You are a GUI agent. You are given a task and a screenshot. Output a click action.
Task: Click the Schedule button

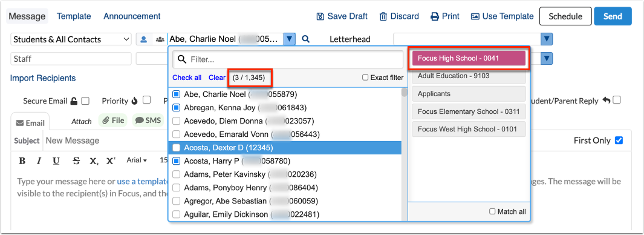(565, 16)
